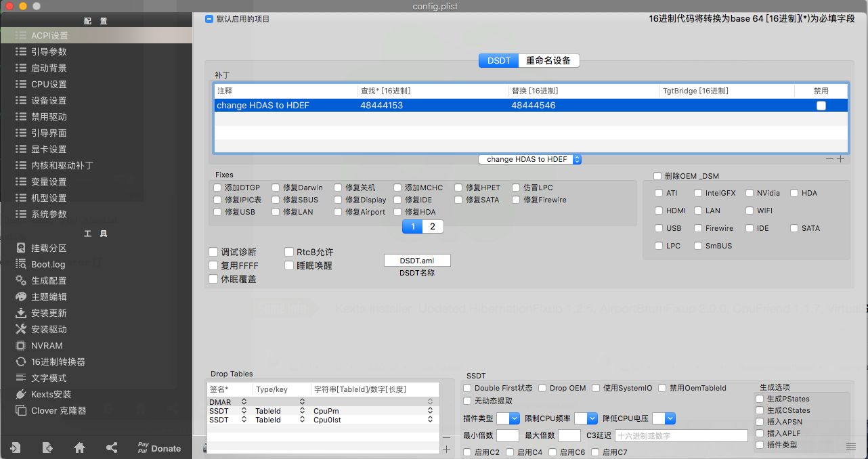This screenshot has width=868, height=459.
Task: Add a new DSDT patch with plus icon
Action: click(841, 159)
